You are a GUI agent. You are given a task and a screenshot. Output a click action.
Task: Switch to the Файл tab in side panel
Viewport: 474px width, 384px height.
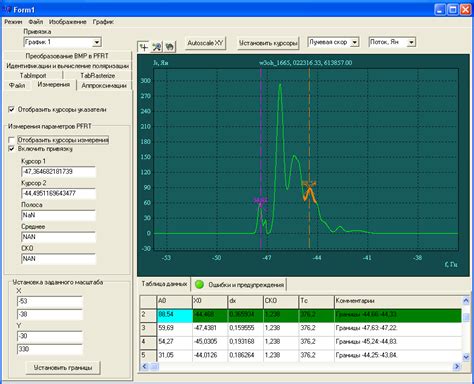17,86
